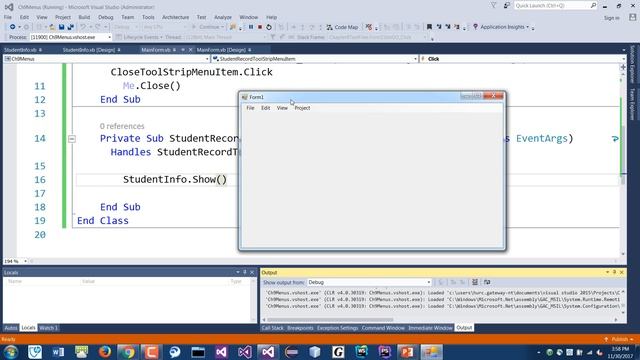Click the notifications flag icon
Viewport: 640px width, 360px height.
click(x=493, y=6)
